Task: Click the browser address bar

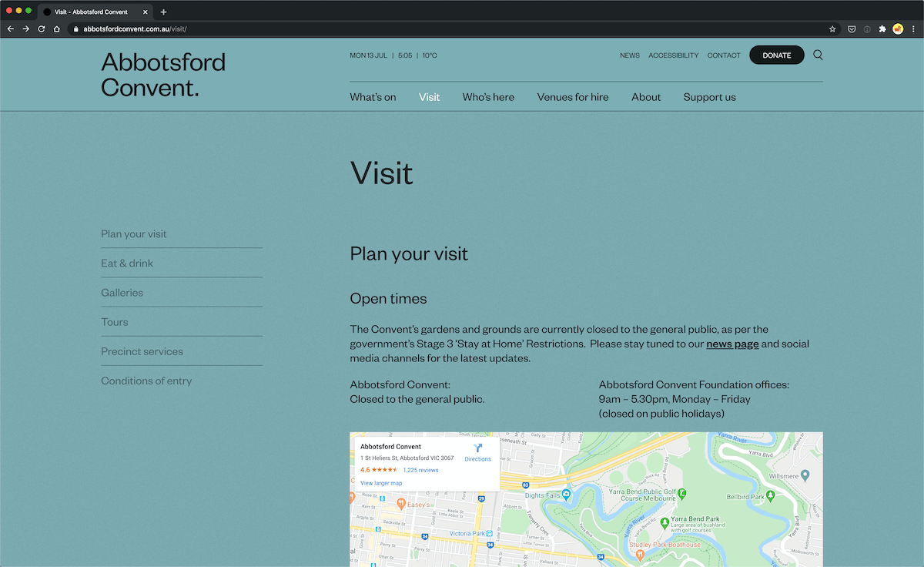Action: [x=447, y=29]
